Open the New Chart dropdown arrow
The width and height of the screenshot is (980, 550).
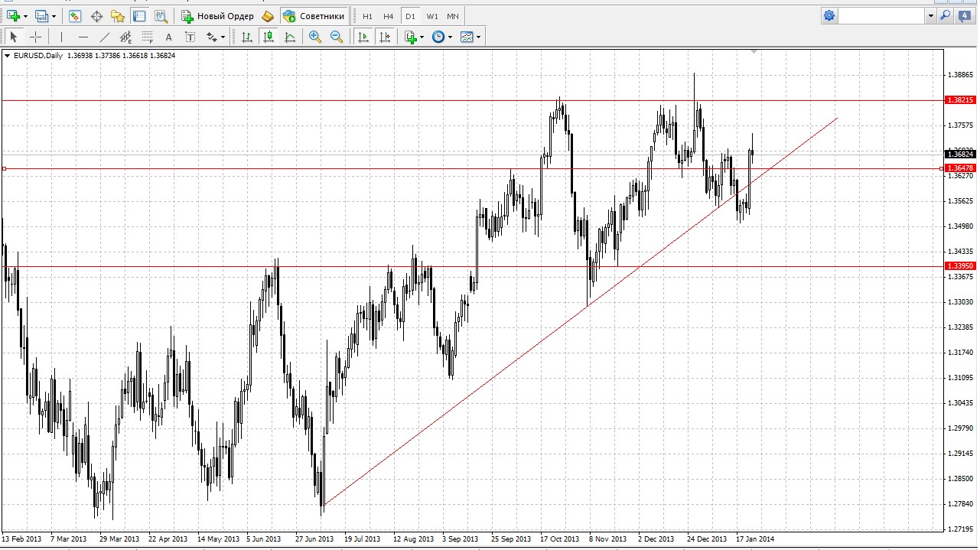(x=26, y=16)
